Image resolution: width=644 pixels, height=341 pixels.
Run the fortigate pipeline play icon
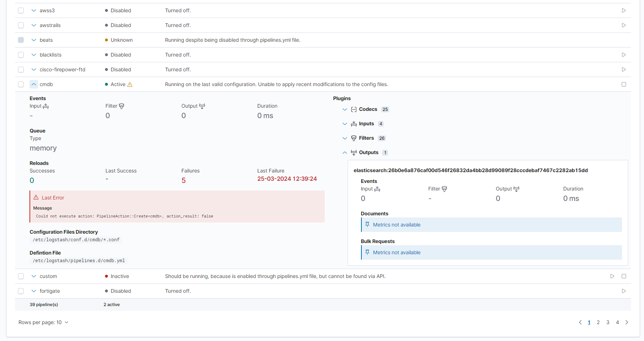(x=624, y=291)
